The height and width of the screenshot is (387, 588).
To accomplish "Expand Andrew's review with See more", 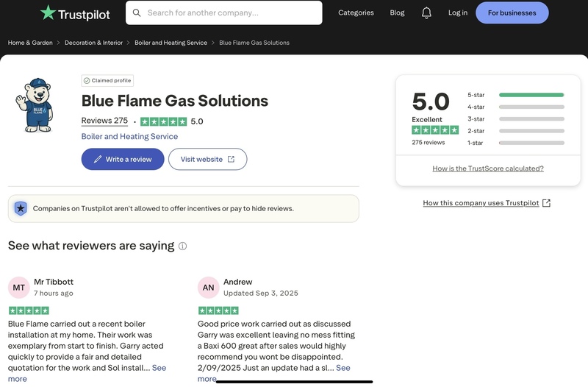I will click(x=343, y=368).
